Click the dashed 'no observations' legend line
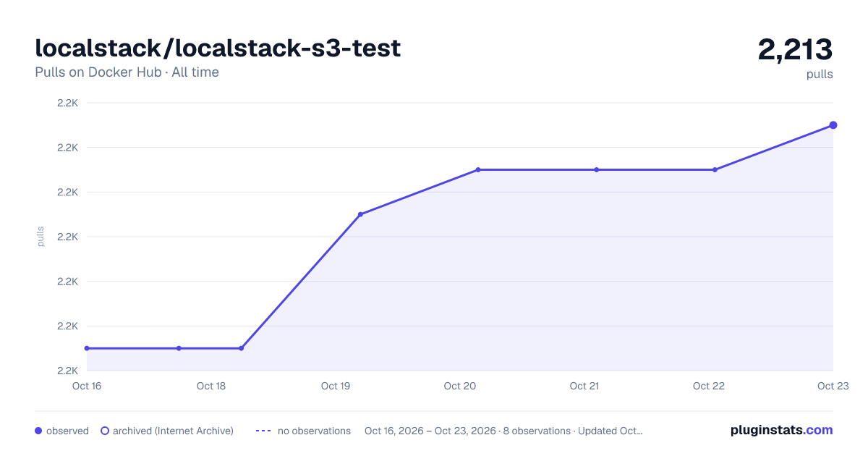 tap(264, 431)
